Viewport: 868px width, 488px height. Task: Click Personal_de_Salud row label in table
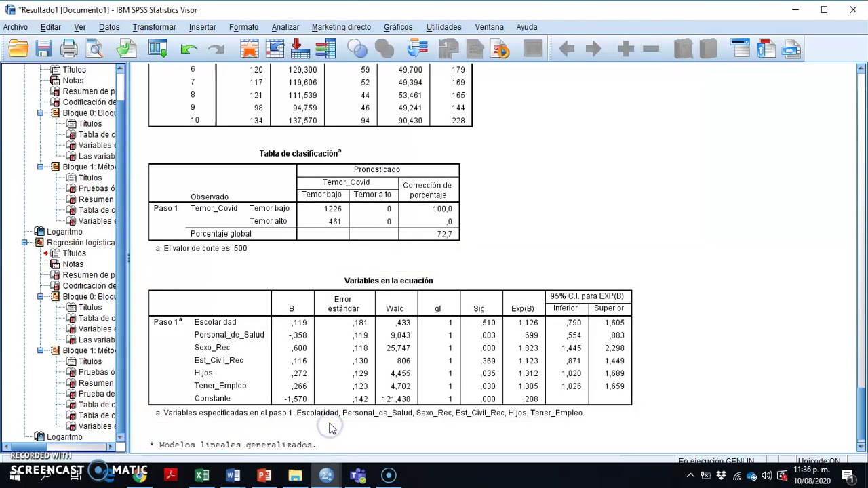pos(229,335)
